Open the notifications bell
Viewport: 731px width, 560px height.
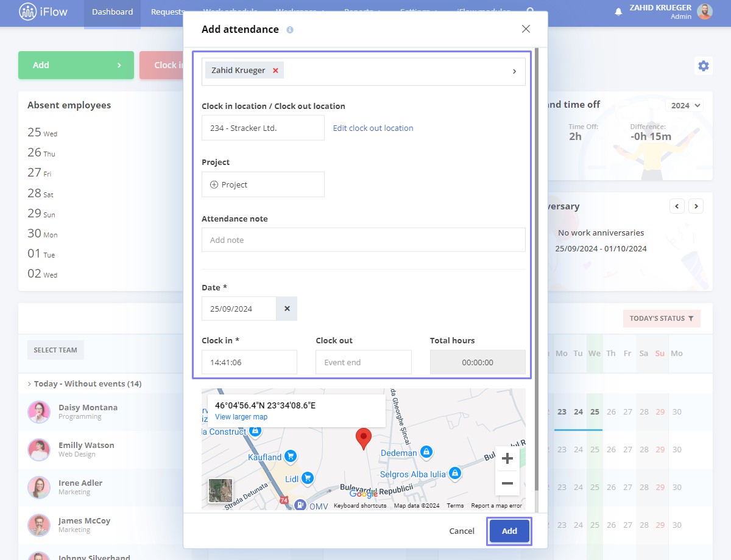(x=618, y=12)
